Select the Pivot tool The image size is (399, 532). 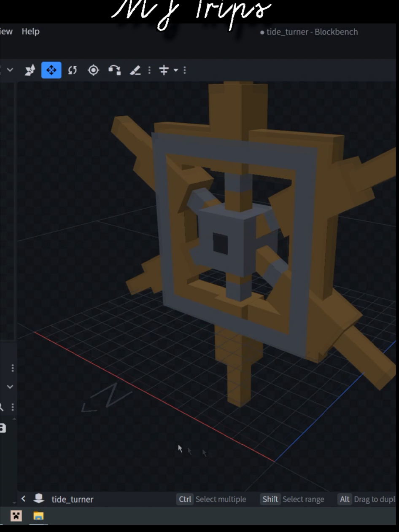pyautogui.click(x=93, y=70)
